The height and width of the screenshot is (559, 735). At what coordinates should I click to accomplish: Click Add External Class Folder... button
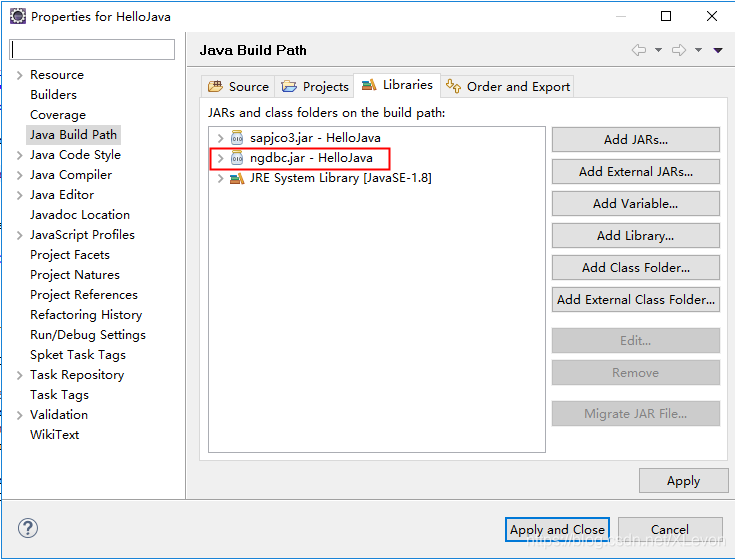coord(636,299)
